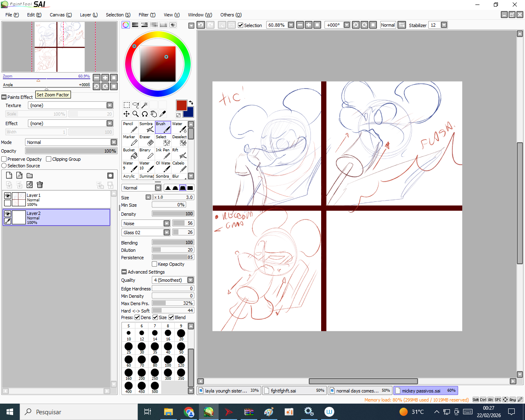Toggle the Keep Opacity checkbox
The width and height of the screenshot is (525, 420).
click(x=155, y=264)
